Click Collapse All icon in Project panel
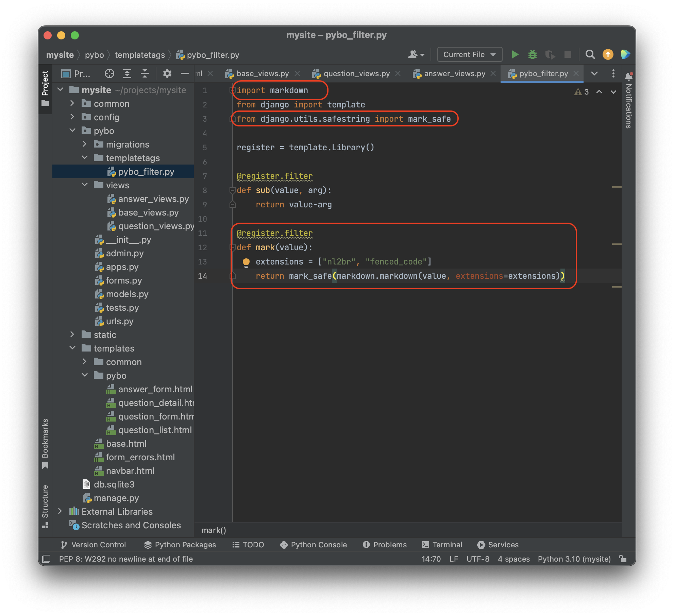Screen dimensions: 674x616 point(145,73)
